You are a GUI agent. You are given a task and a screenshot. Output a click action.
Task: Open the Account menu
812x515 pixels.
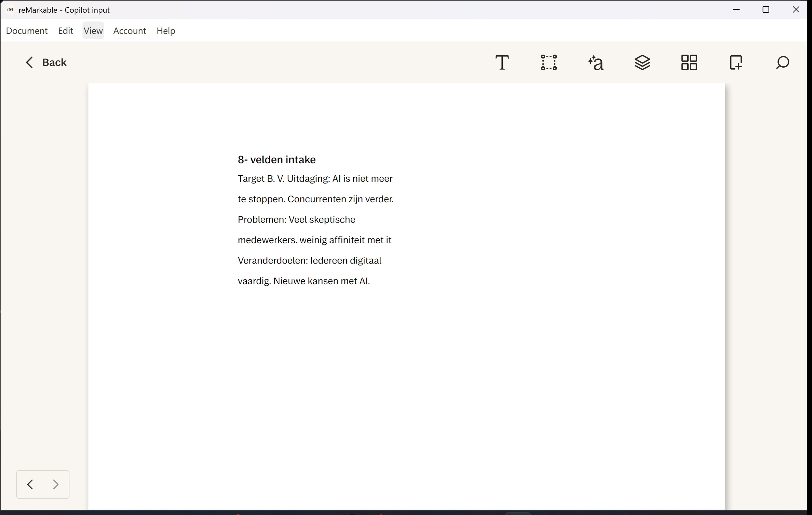point(129,31)
